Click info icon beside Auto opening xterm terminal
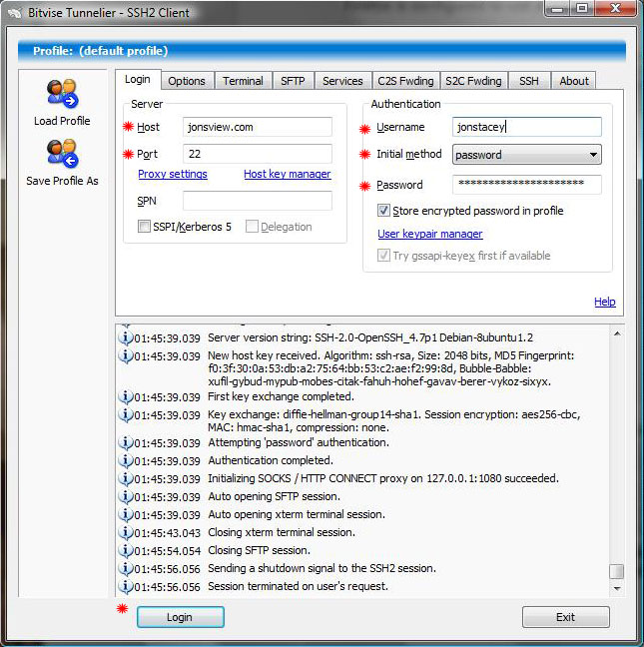The image size is (644, 647). [126, 514]
